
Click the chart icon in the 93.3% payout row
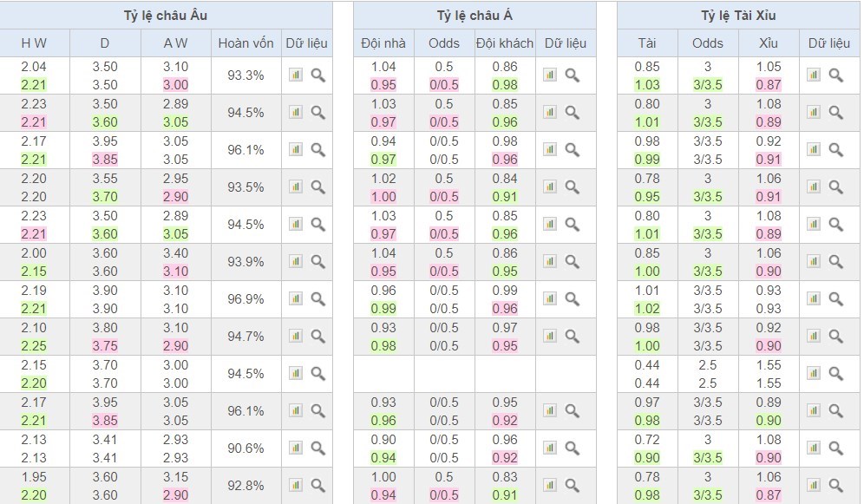(296, 75)
